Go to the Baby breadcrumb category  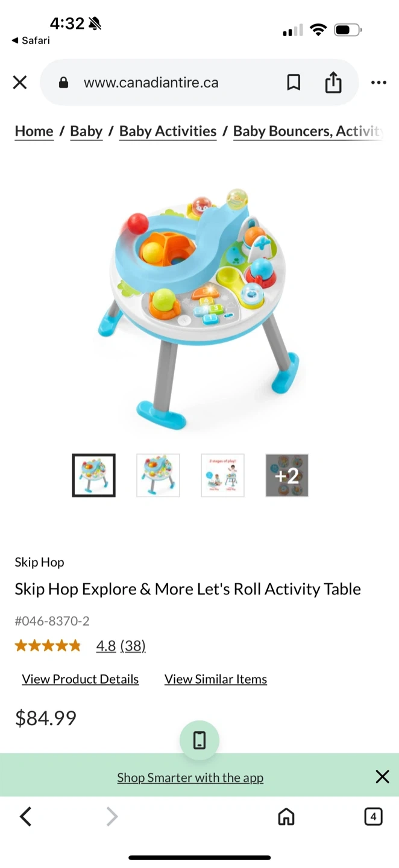86,131
